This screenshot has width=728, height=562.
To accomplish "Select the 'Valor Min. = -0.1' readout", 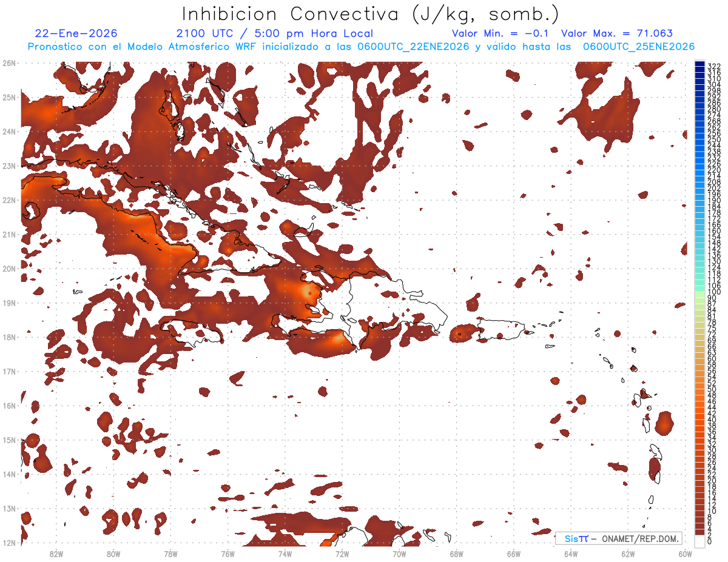I will click(500, 34).
